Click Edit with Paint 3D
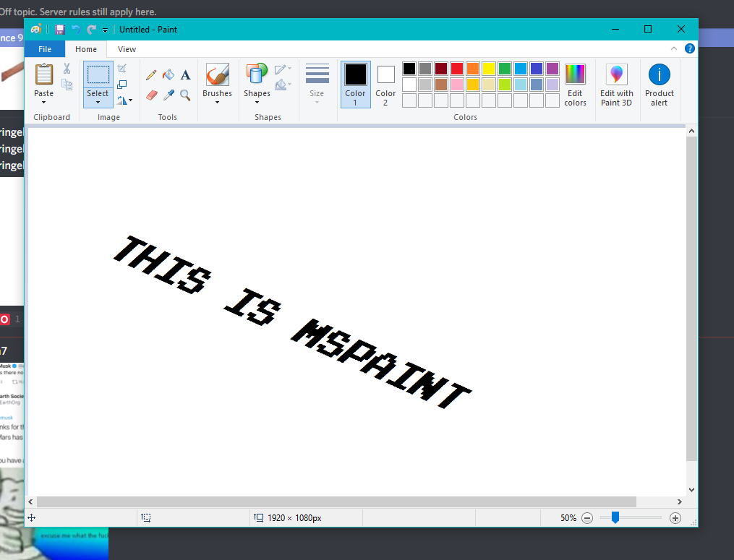This screenshot has height=560, width=734. [616, 84]
